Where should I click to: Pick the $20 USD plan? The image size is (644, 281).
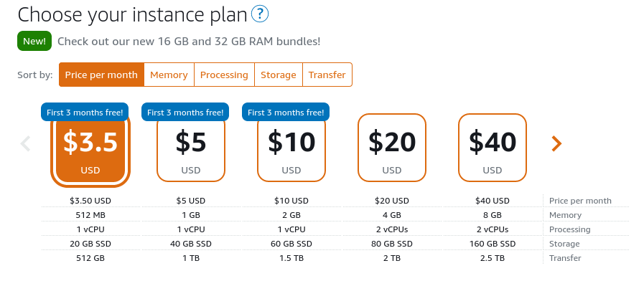pos(392,148)
